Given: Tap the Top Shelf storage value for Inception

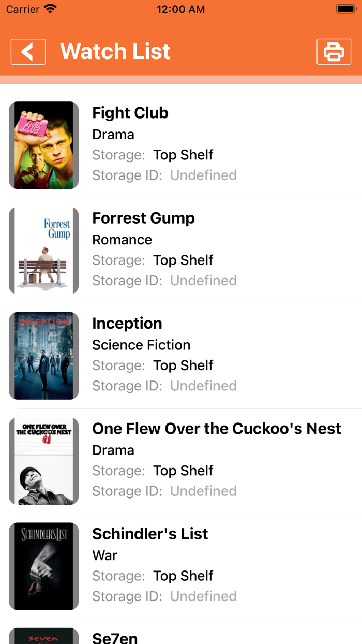Looking at the screenshot, I should [183, 365].
